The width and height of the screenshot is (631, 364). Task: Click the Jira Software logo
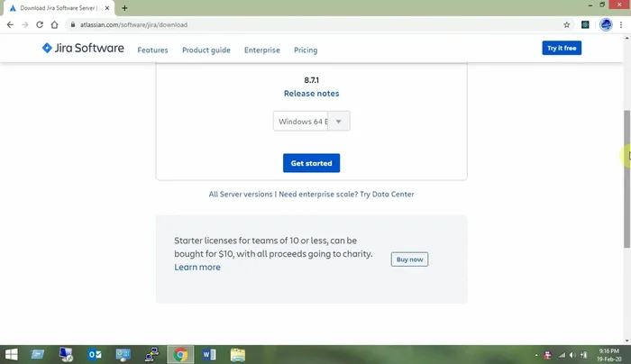83,48
